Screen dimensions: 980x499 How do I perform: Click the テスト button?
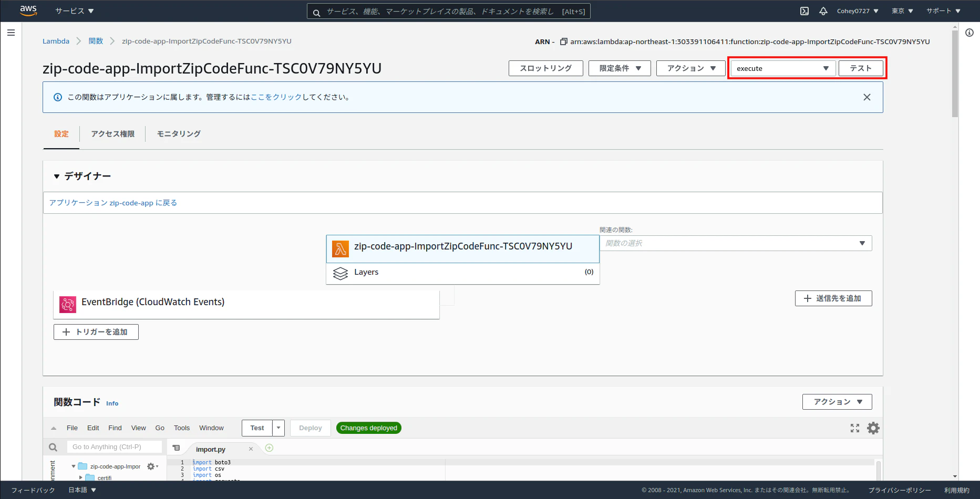pyautogui.click(x=861, y=68)
